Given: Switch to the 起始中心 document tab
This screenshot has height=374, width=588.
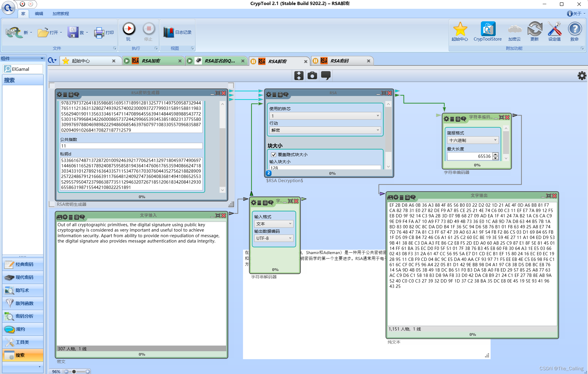Looking at the screenshot, I should point(89,61).
